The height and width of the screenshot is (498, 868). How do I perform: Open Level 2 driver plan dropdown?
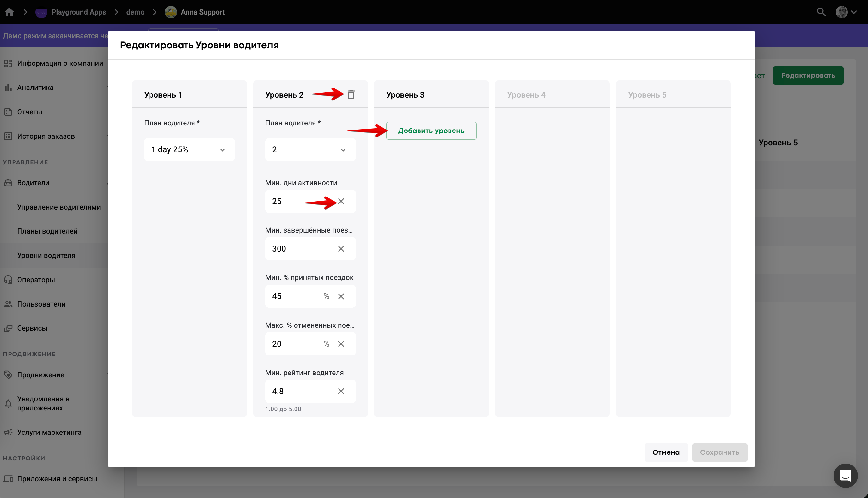tap(310, 149)
